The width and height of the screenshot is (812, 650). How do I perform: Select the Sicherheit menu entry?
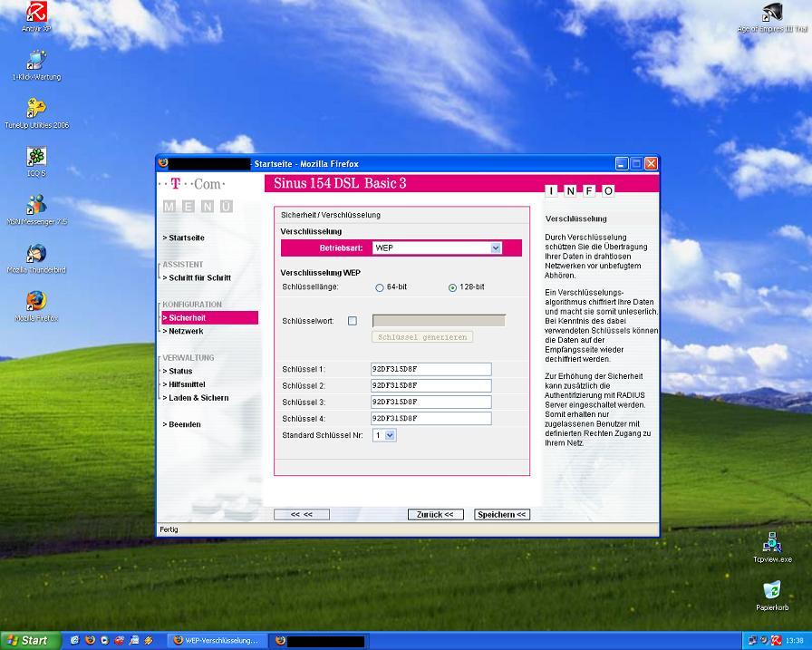[x=209, y=317]
